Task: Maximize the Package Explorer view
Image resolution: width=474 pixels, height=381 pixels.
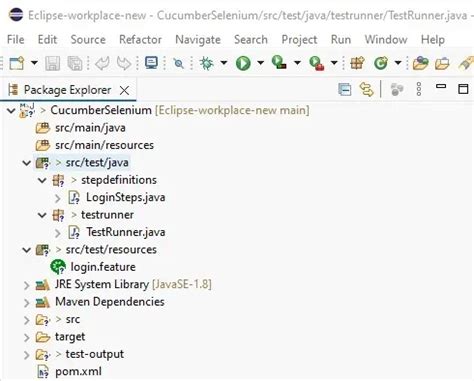Action: tap(463, 89)
